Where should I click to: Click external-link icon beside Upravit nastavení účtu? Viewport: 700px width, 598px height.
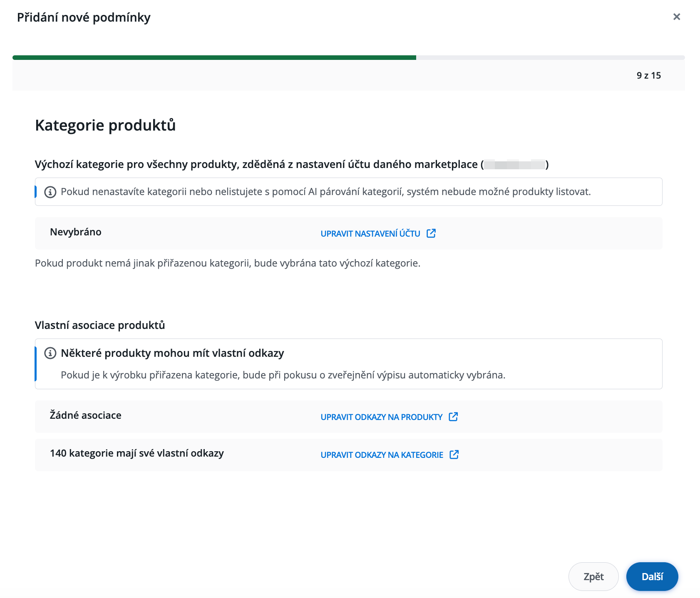(x=431, y=233)
